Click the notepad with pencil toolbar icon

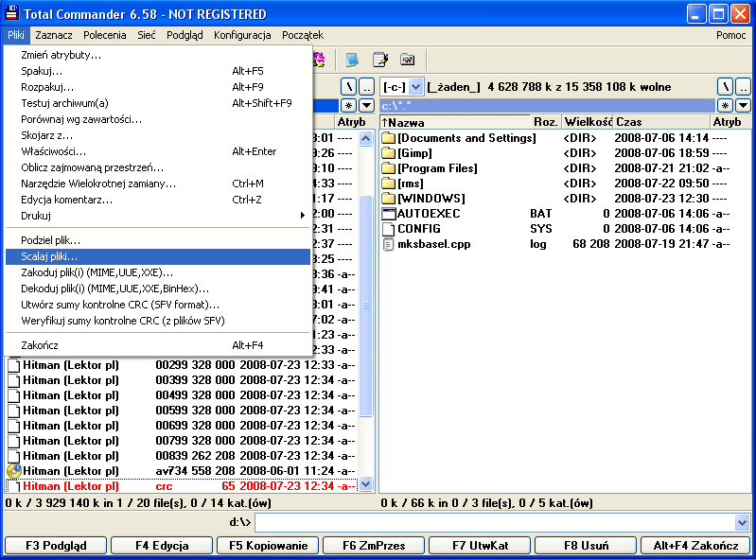click(379, 60)
